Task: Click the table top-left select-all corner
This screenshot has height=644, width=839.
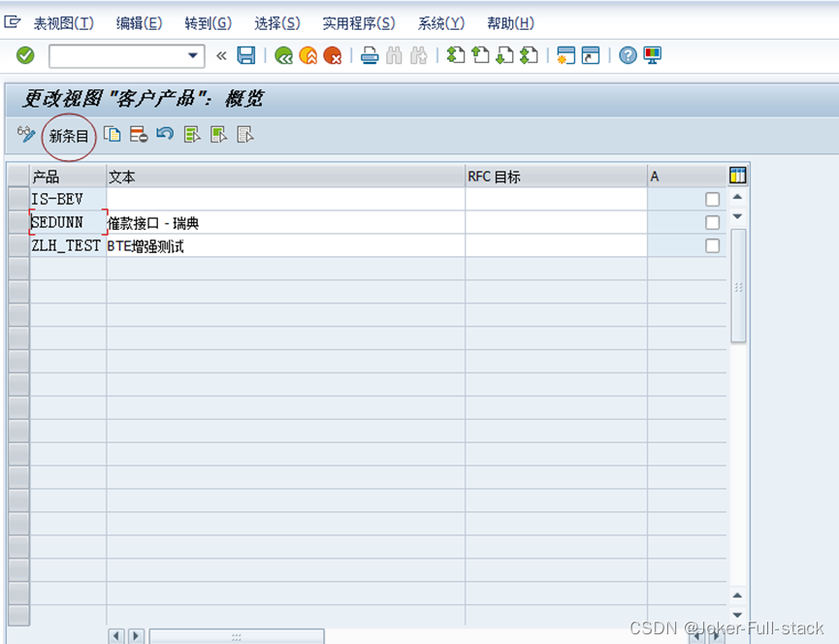Action: pos(18,176)
